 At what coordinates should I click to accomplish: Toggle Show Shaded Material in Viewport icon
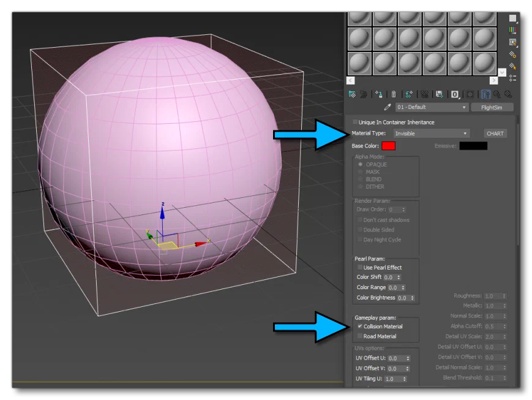coord(470,94)
